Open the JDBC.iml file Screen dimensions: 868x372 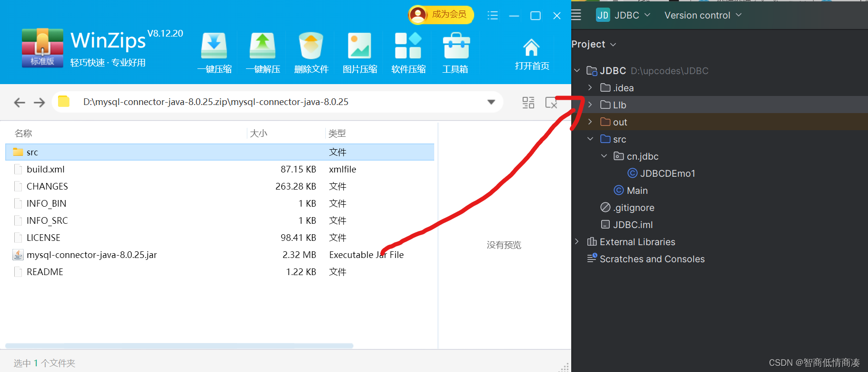(627, 225)
